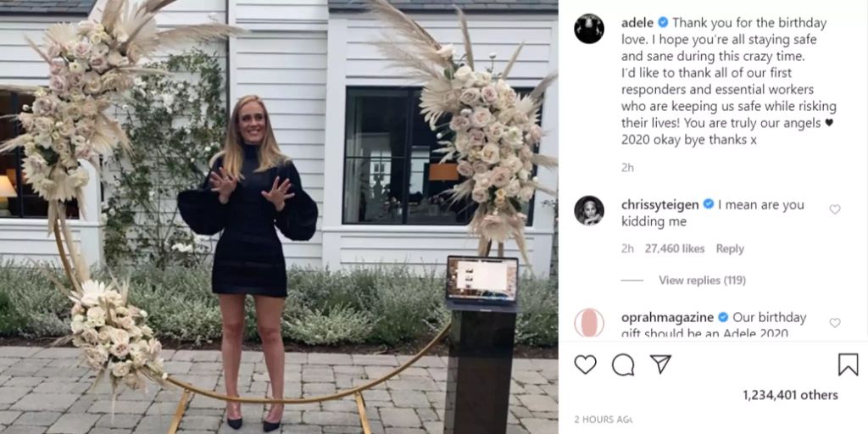The image size is (868, 434).
Task: Click the verified badge next to chrissyteigen
Action: click(708, 204)
